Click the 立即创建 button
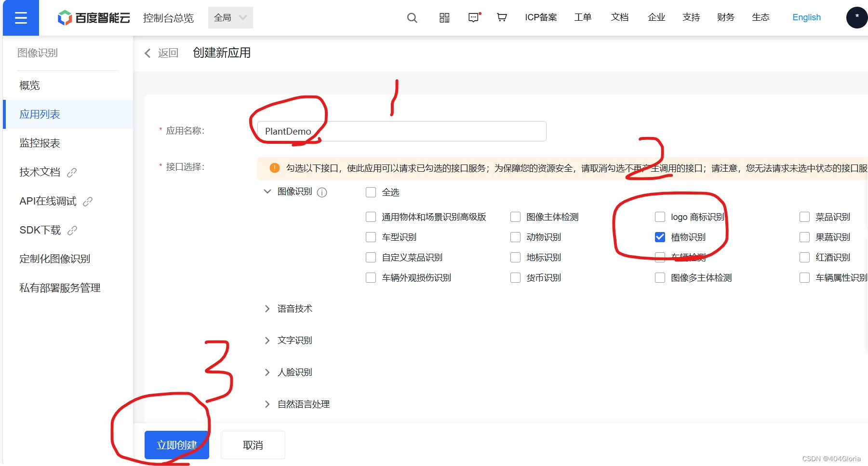Image resolution: width=868 pixels, height=466 pixels. point(177,445)
